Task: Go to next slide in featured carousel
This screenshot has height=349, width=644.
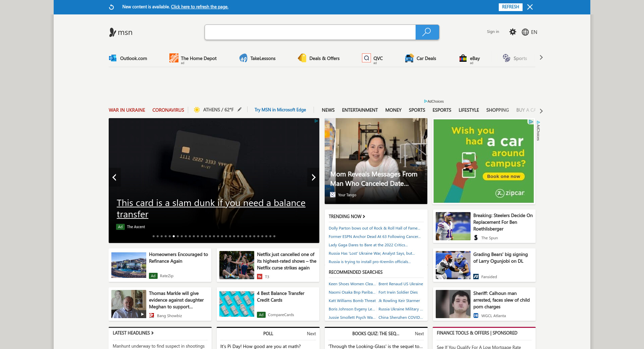Action: [x=313, y=177]
